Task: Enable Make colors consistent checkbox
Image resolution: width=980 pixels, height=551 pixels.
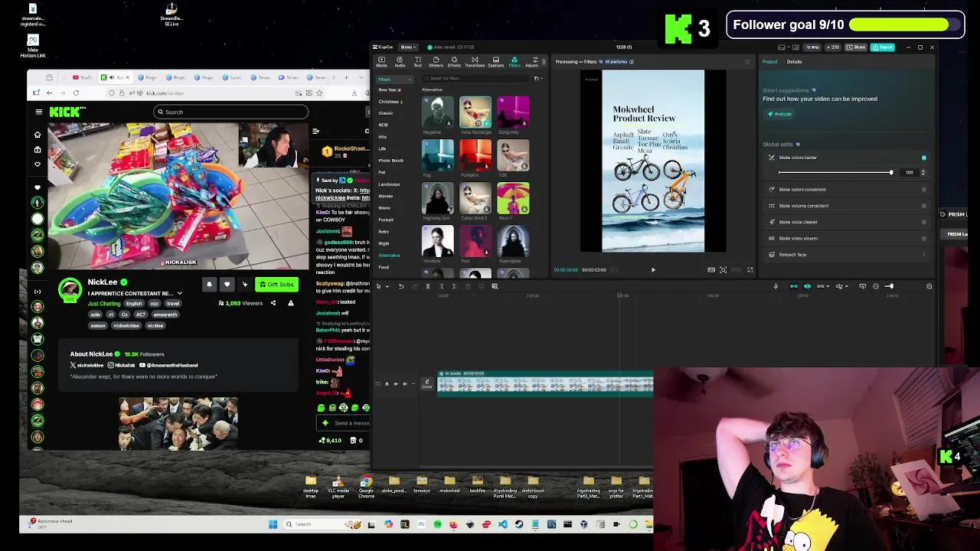Action: [x=923, y=189]
